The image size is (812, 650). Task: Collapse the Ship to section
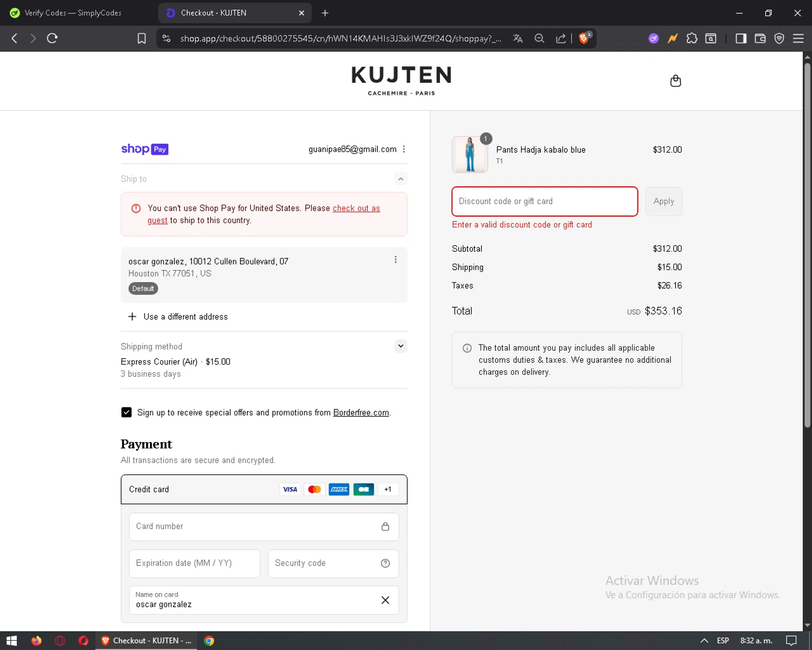401,179
